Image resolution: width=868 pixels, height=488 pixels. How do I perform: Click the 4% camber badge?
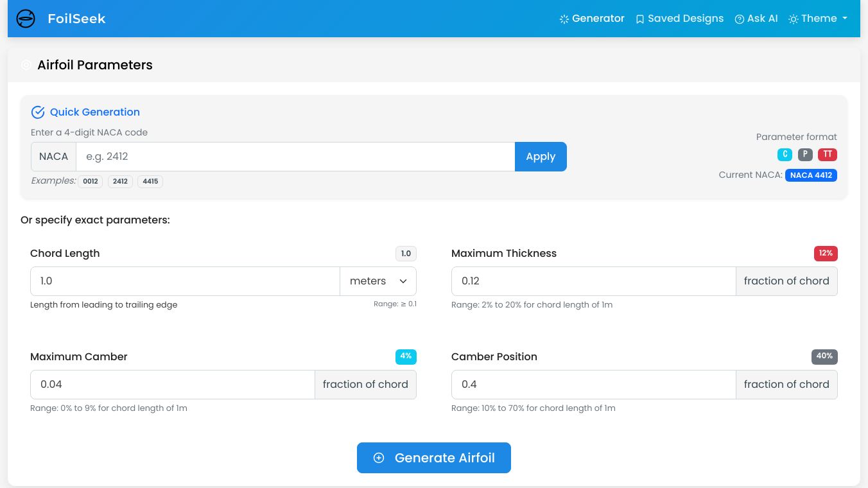click(406, 357)
